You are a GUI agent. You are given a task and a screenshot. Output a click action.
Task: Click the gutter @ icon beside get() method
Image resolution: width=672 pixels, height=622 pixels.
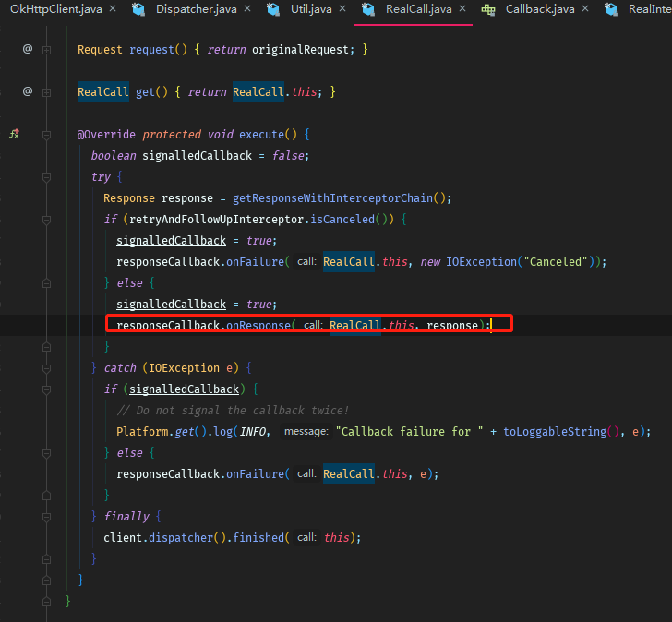tap(28, 91)
